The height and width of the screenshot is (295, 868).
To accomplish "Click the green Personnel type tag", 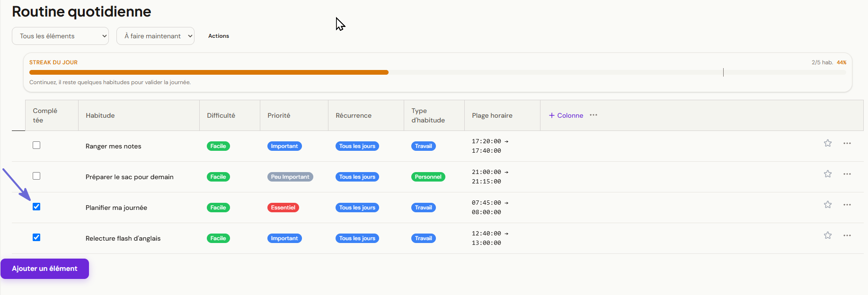I will point(428,177).
